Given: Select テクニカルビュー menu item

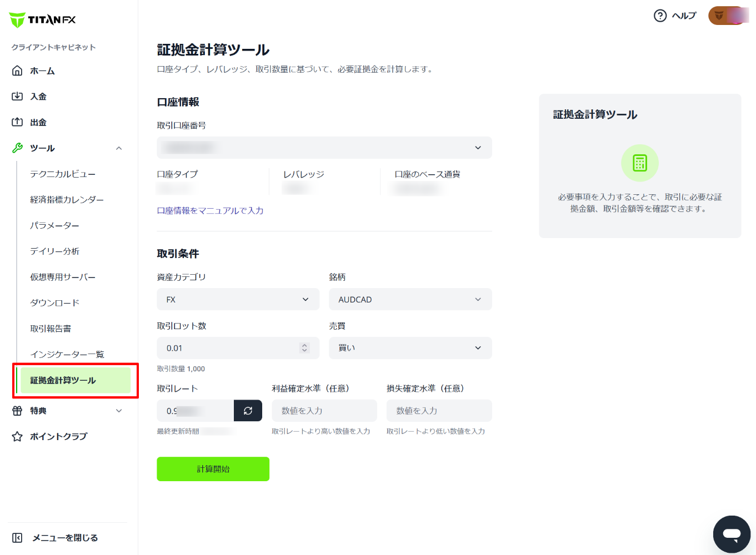Looking at the screenshot, I should [63, 174].
